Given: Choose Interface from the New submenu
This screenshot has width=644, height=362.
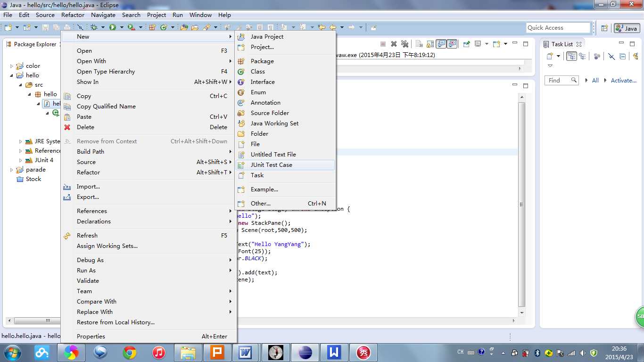Looking at the screenshot, I should (x=286, y=82).
